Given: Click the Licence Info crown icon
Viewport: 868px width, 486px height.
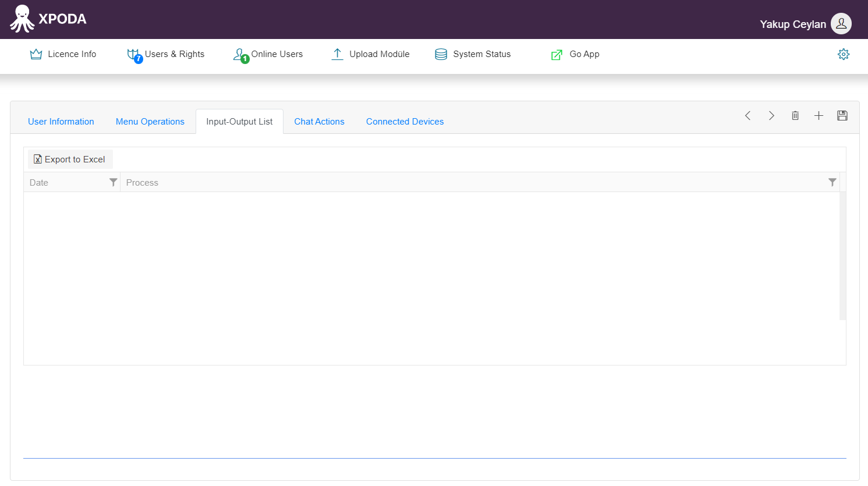Looking at the screenshot, I should (36, 54).
